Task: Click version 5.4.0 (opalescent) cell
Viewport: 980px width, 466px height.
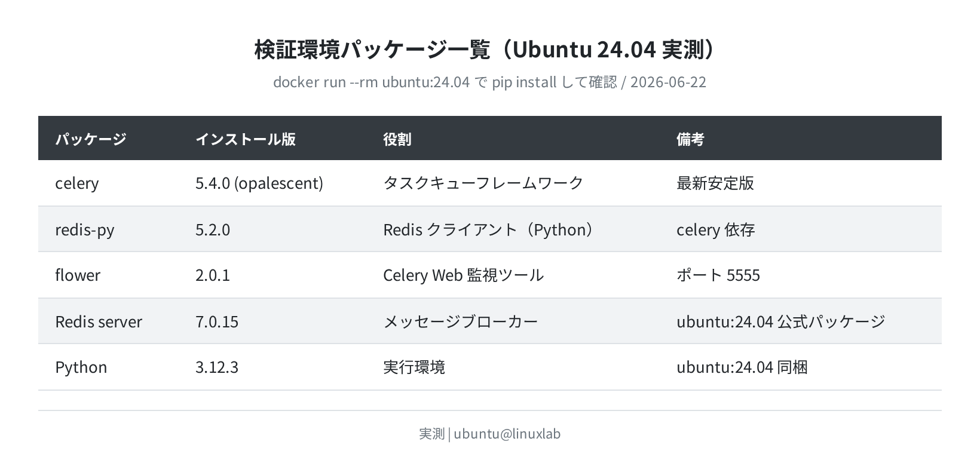Action: (x=259, y=183)
